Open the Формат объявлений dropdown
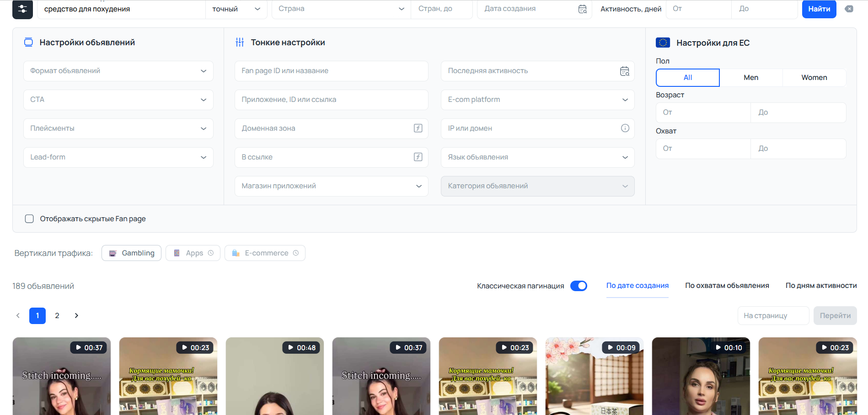The height and width of the screenshot is (415, 868). (x=118, y=71)
